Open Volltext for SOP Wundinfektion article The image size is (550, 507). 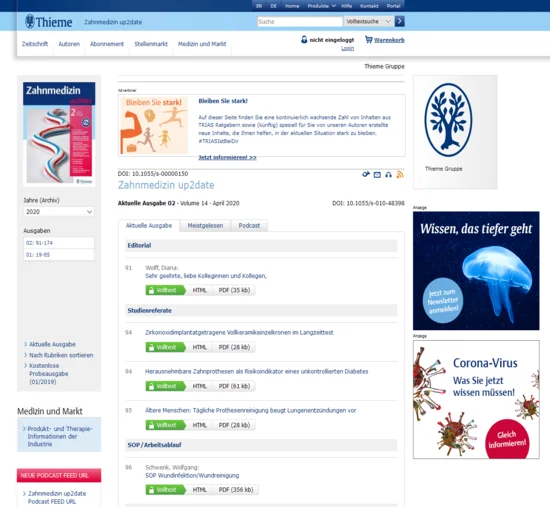165,489
